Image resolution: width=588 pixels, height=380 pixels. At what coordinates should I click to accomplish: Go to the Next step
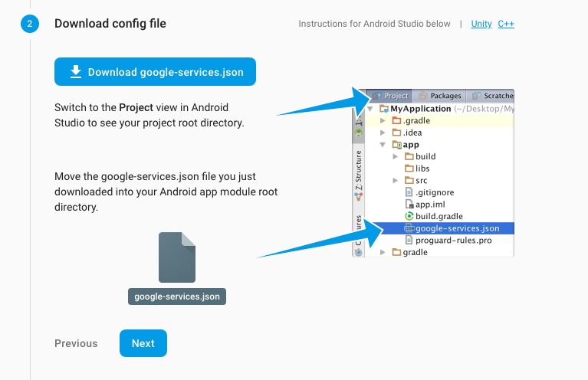(x=143, y=343)
